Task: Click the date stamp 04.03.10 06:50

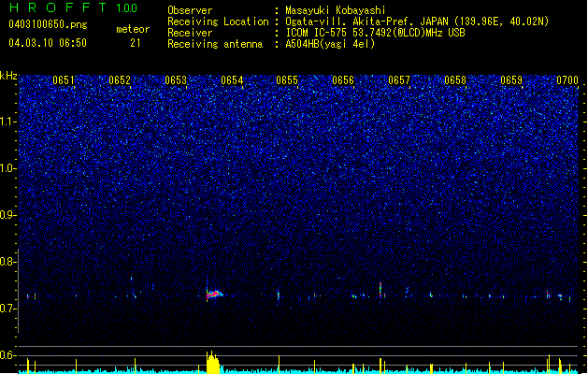Action: click(48, 43)
